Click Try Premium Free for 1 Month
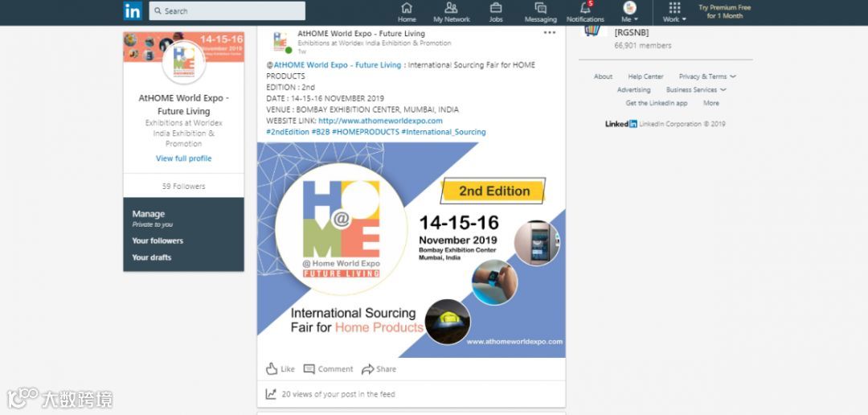Screen dimensions: 868x415 tap(725, 11)
